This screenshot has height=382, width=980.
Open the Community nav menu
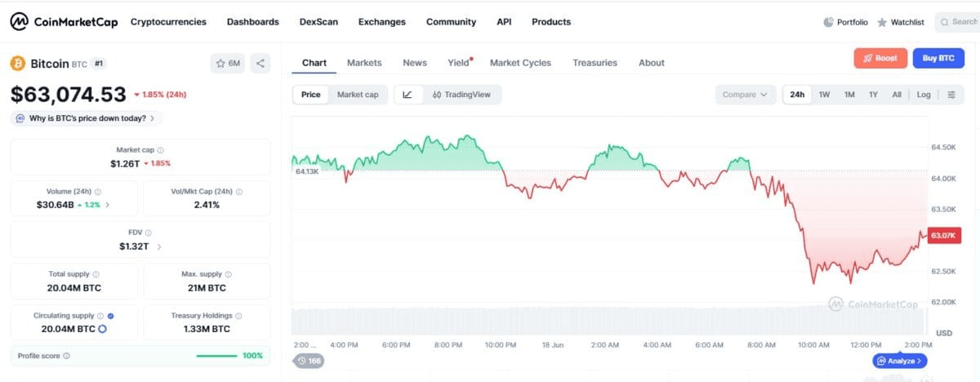451,22
